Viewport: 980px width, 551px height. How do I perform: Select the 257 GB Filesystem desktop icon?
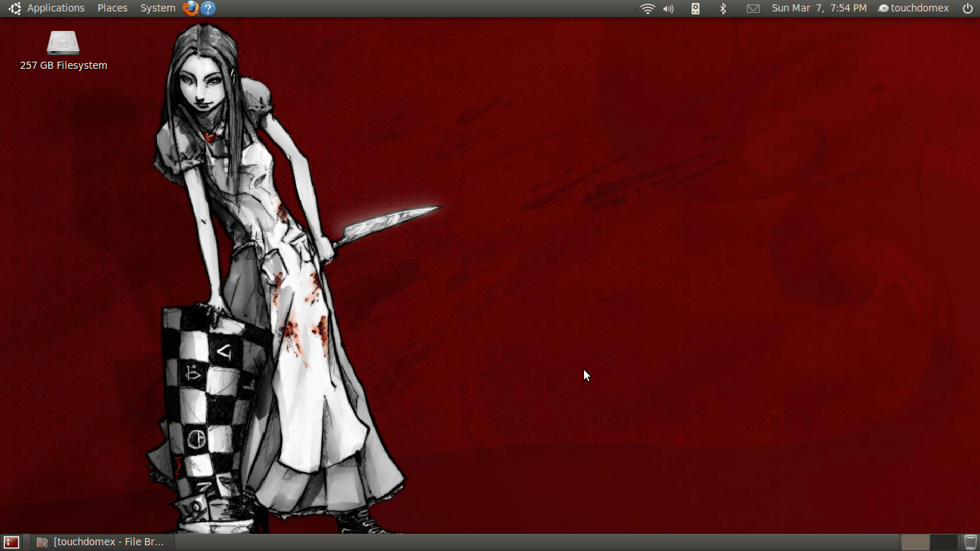coord(63,50)
